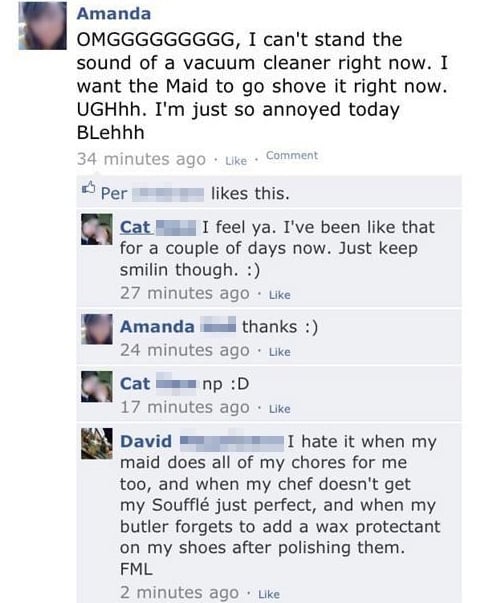Click Amanda's avatar beside the 'thanks :)' comment
The height and width of the screenshot is (603, 496).
pyautogui.click(x=97, y=329)
